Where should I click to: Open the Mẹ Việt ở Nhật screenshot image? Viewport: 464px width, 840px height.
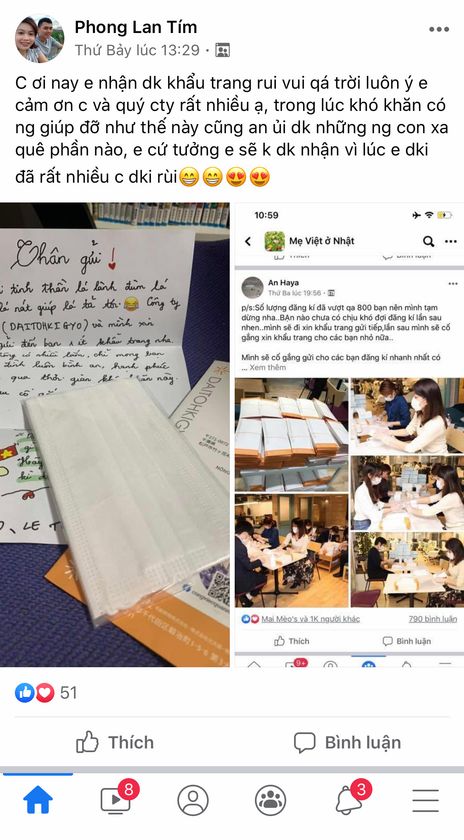coord(349,434)
